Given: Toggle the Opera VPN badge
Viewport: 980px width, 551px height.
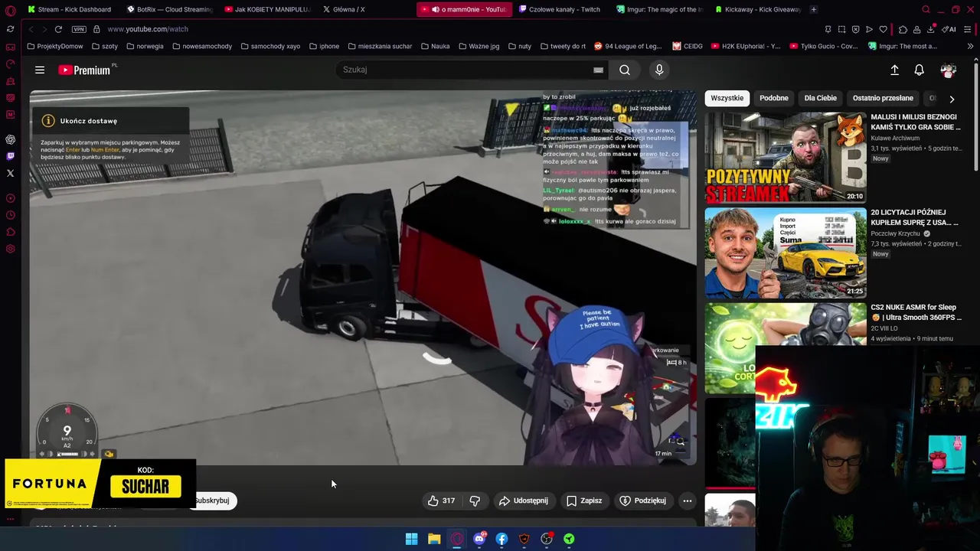Looking at the screenshot, I should [x=79, y=29].
